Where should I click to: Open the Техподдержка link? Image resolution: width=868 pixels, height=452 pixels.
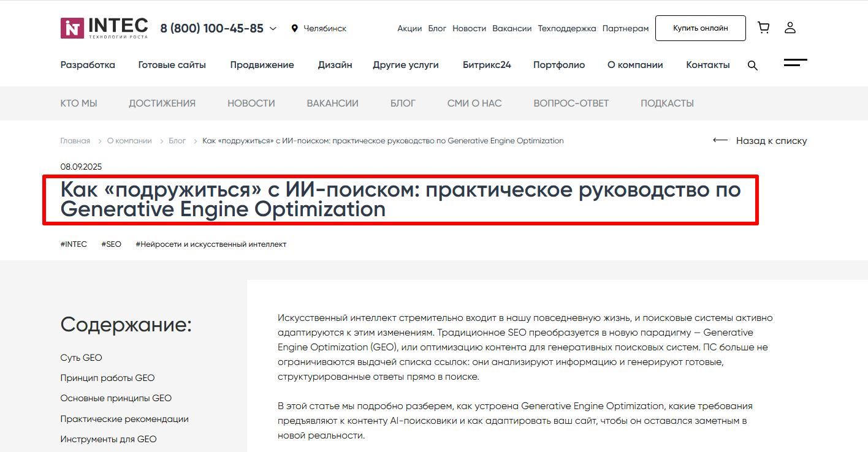pos(566,28)
